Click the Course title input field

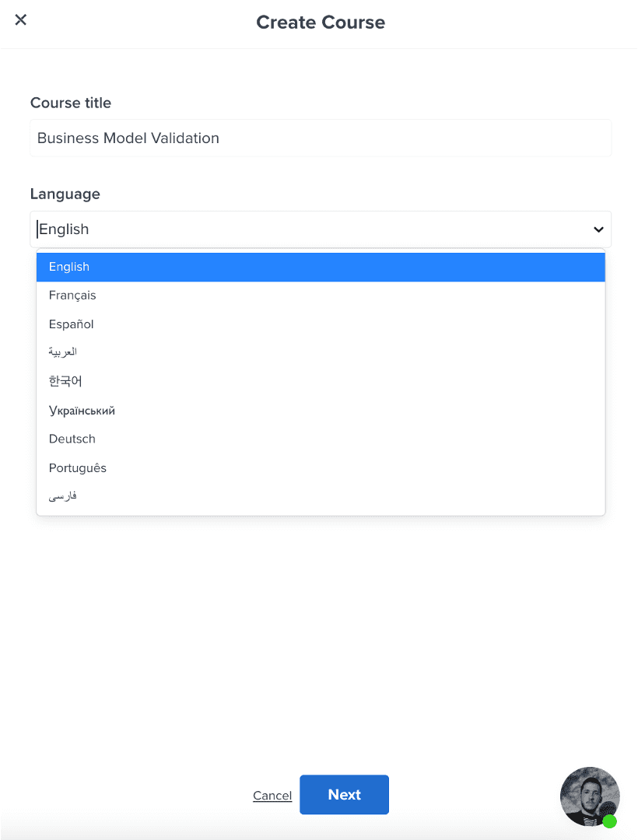click(321, 138)
